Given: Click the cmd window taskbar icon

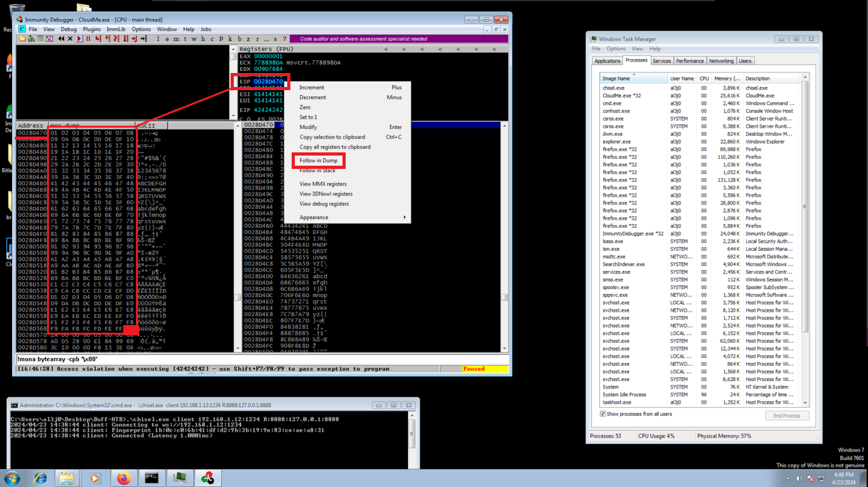Looking at the screenshot, I should (151, 477).
